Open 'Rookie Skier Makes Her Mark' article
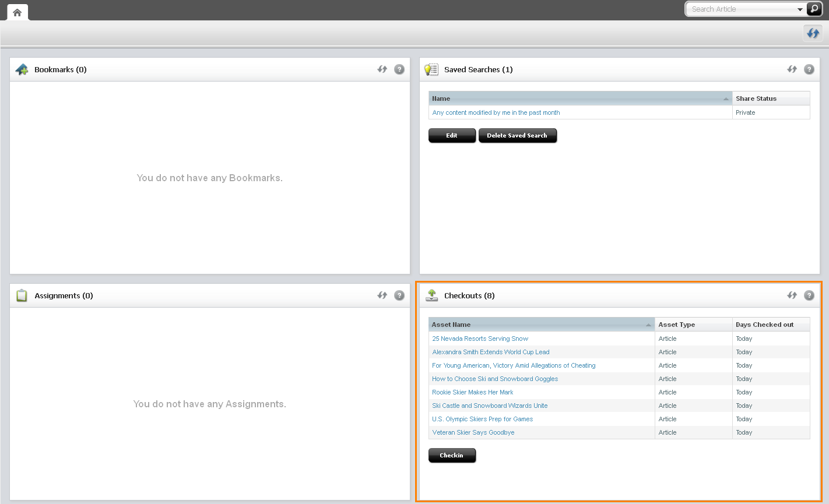 coord(473,392)
